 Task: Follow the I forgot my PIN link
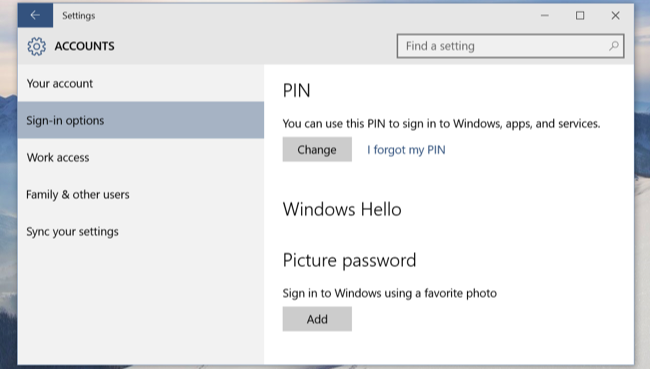pyautogui.click(x=406, y=150)
